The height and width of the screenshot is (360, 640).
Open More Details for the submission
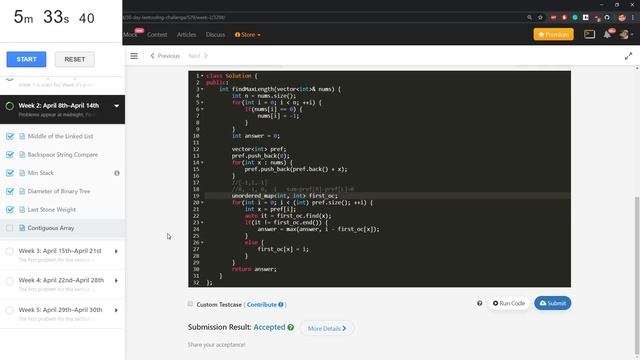(x=327, y=328)
